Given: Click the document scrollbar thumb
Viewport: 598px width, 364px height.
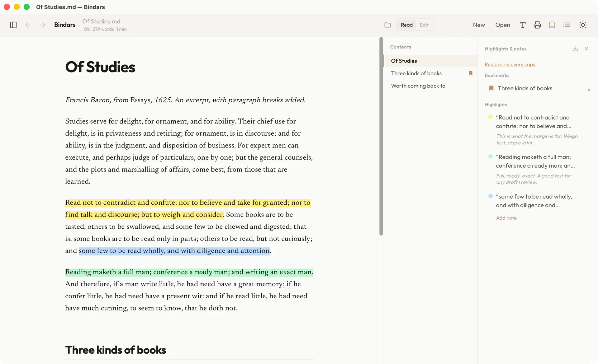Looking at the screenshot, I should pos(381,136).
